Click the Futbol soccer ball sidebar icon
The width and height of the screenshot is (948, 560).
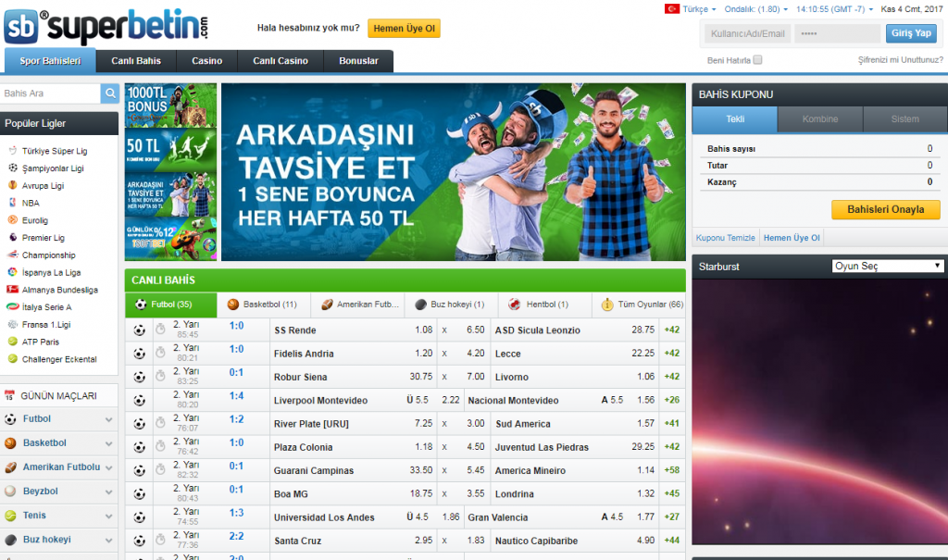(x=10, y=419)
